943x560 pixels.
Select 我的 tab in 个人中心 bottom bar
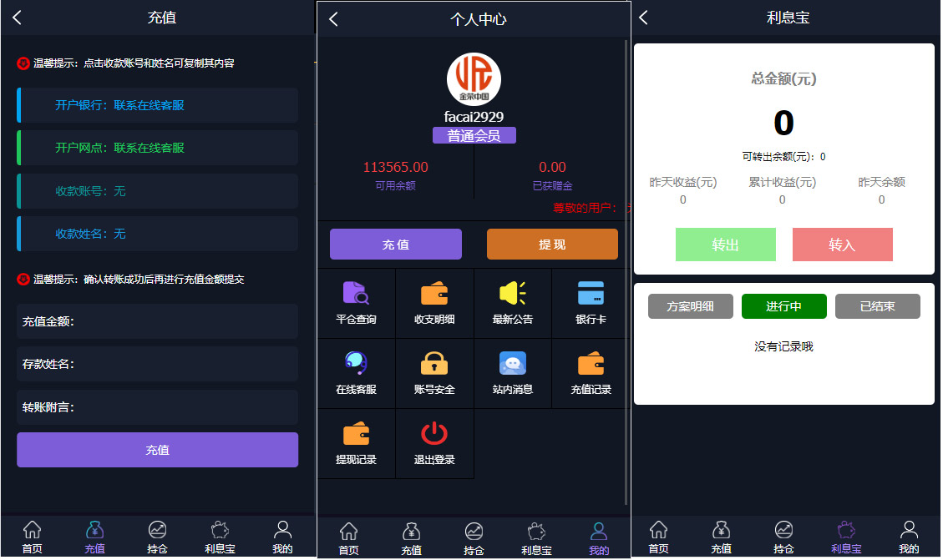pos(599,538)
